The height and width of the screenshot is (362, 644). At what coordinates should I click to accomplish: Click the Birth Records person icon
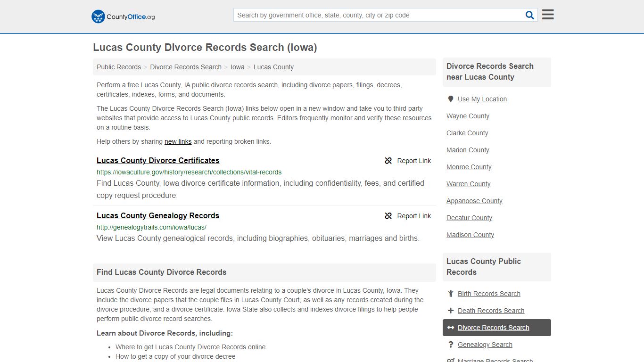point(451,294)
